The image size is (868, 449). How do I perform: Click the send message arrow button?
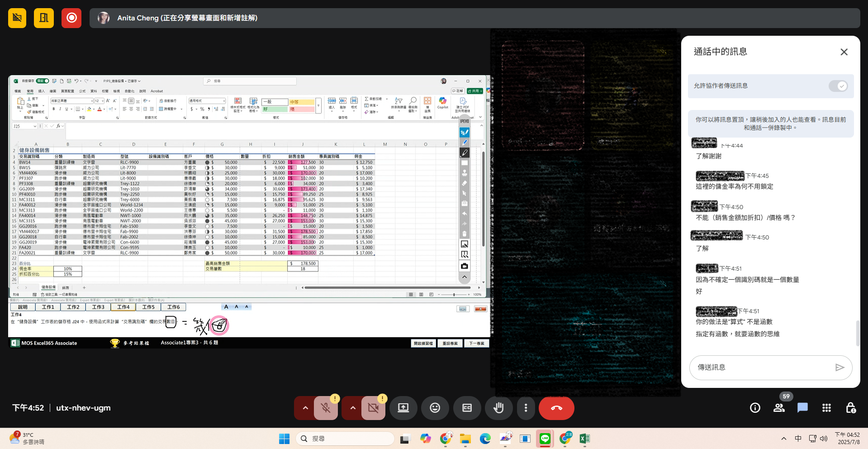click(840, 368)
